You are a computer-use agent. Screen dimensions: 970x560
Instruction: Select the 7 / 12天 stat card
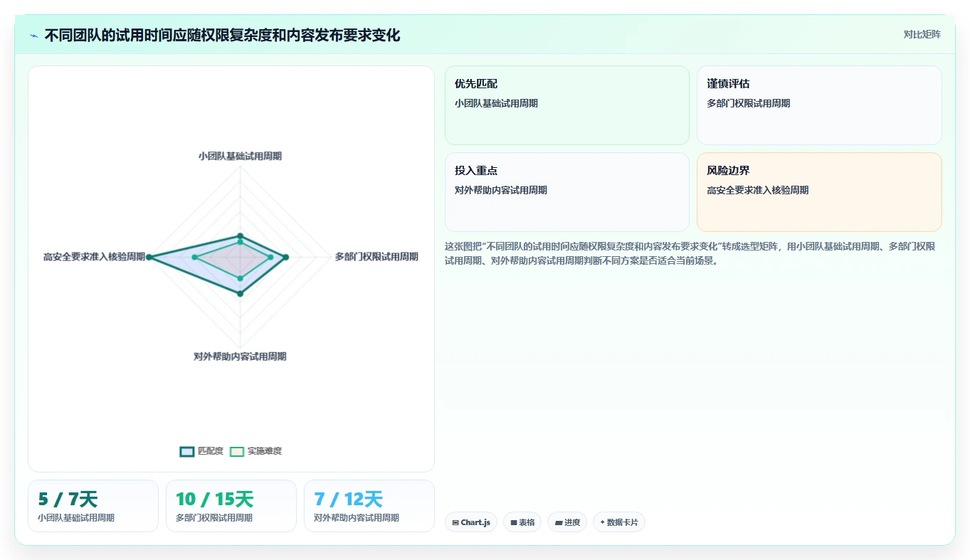369,506
